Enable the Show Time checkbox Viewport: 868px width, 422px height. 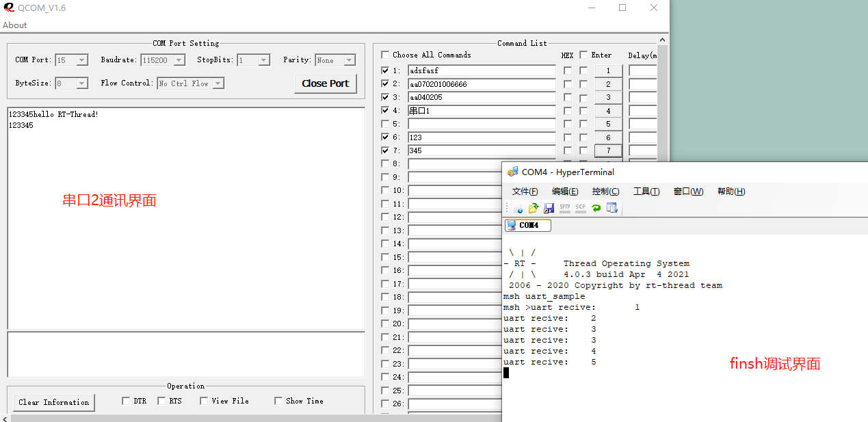pos(278,401)
